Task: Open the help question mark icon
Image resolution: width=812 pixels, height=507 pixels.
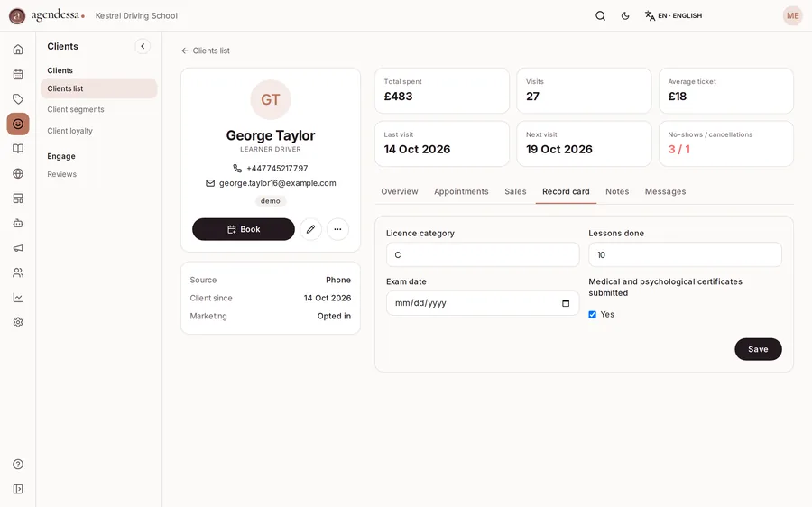Action: click(x=18, y=464)
